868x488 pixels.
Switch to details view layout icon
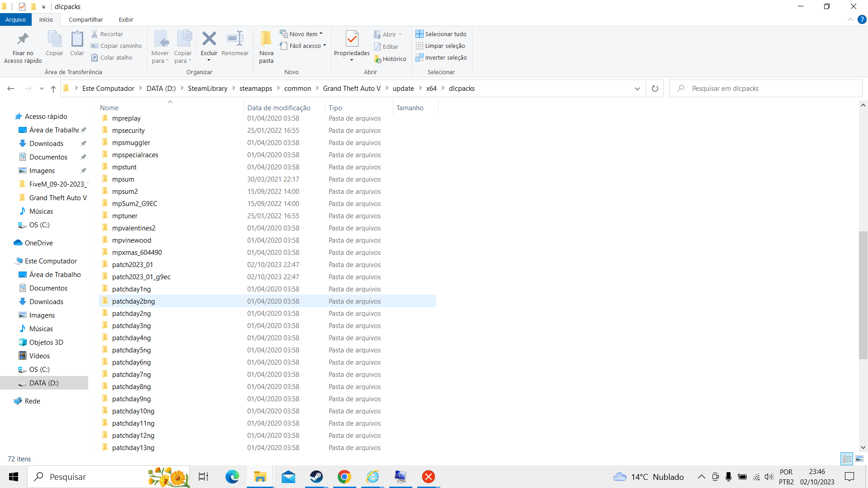[847, 459]
